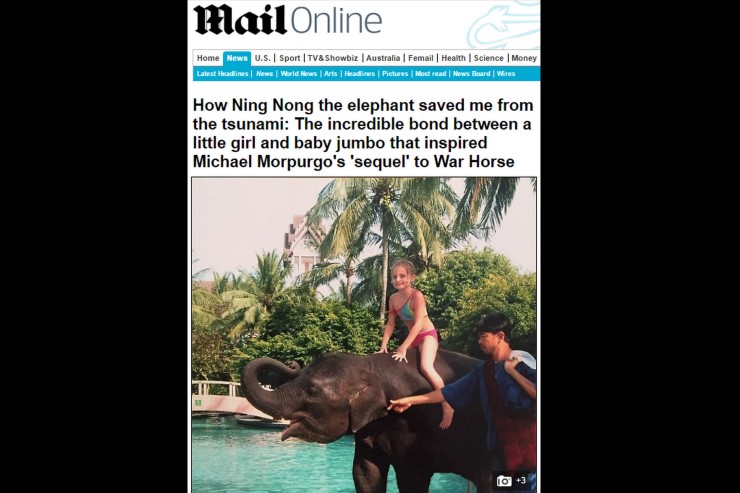This screenshot has width=740, height=493.
Task: Click the Arts sub-navigation link
Action: [330, 74]
